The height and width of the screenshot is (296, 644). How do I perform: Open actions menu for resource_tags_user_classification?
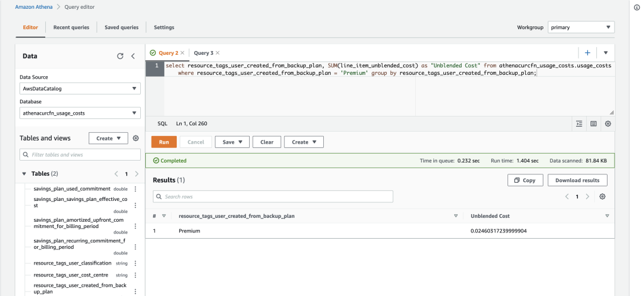pos(136,263)
